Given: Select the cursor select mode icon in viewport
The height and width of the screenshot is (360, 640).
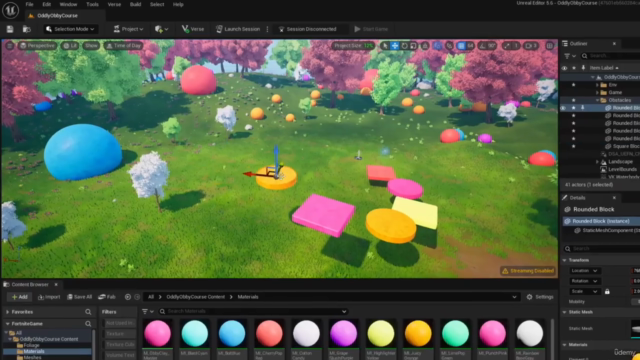Looking at the screenshot, I should tap(385, 46).
